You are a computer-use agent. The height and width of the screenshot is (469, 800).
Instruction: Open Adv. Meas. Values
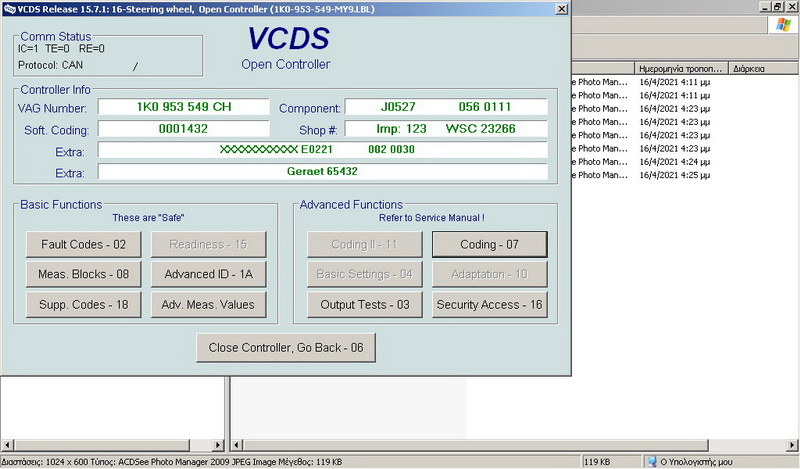209,305
